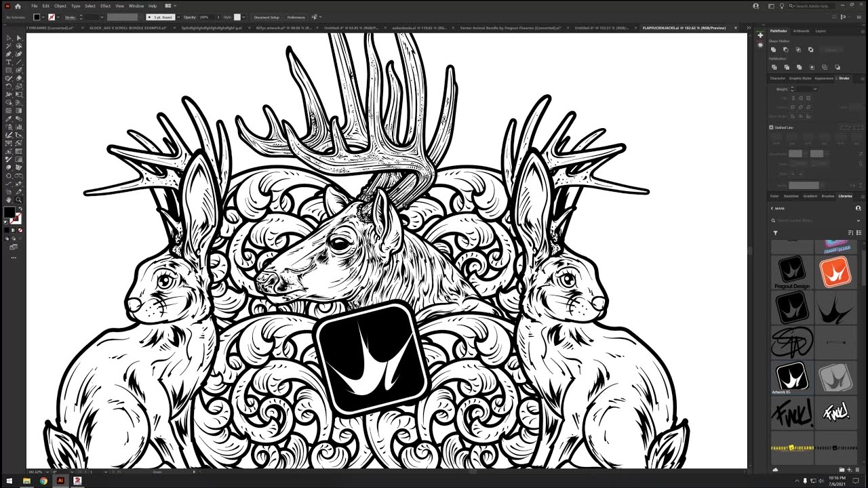868x488 pixels.
Task: Select the orange Fragout library thumbnail
Action: coord(835,272)
